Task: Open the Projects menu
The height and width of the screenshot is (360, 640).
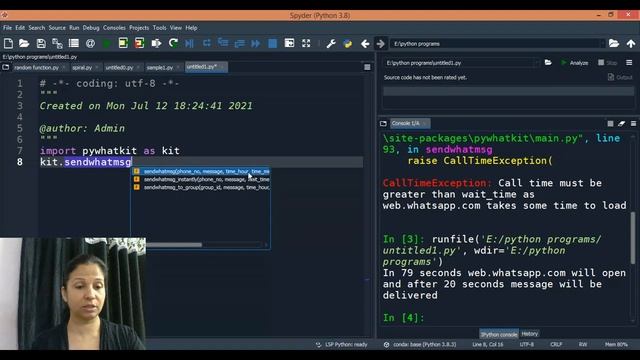Action: [x=139, y=28]
